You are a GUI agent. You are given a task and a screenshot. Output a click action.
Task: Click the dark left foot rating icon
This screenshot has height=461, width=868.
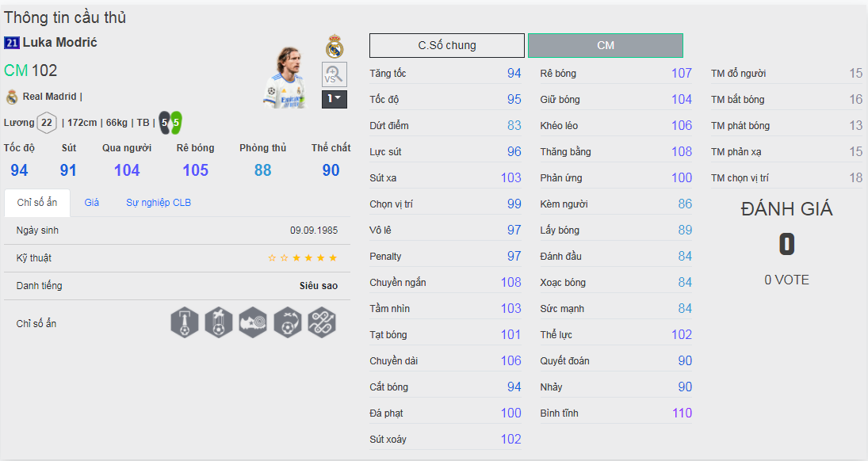(x=164, y=123)
